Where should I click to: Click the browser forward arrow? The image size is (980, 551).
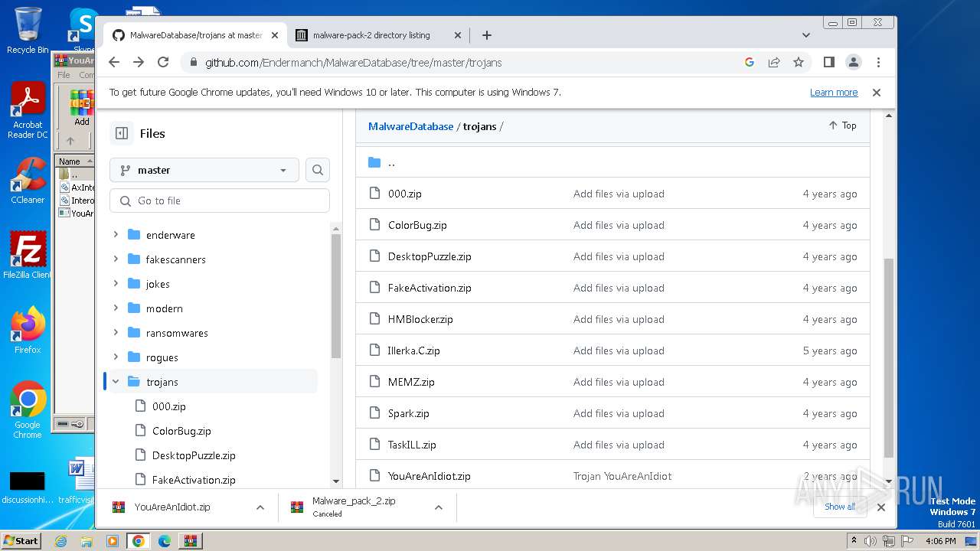click(139, 62)
